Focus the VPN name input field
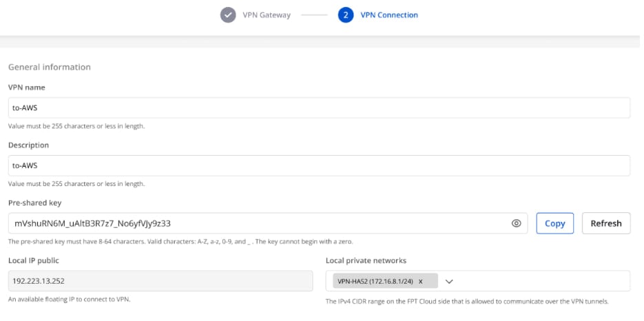 click(x=319, y=108)
